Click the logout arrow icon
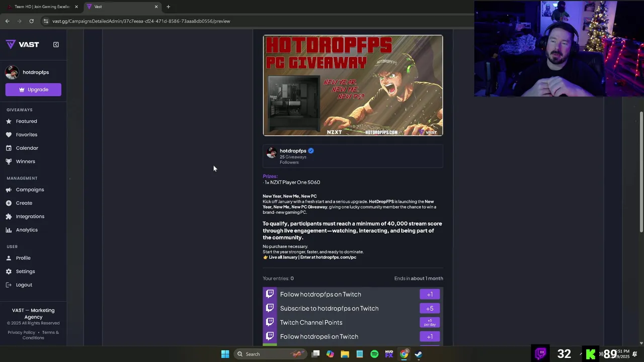The width and height of the screenshot is (644, 362). click(x=9, y=285)
